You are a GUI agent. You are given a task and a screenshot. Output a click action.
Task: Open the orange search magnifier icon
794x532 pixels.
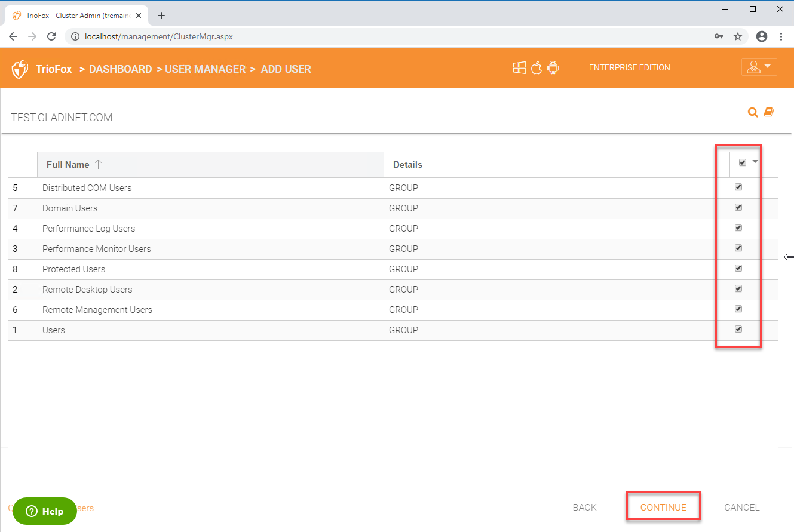click(753, 112)
